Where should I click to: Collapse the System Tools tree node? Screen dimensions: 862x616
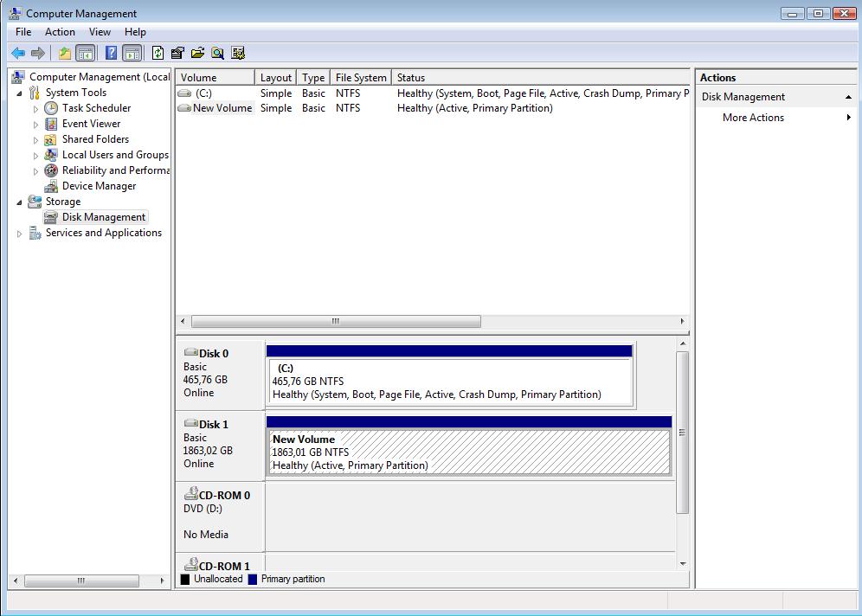(x=19, y=93)
